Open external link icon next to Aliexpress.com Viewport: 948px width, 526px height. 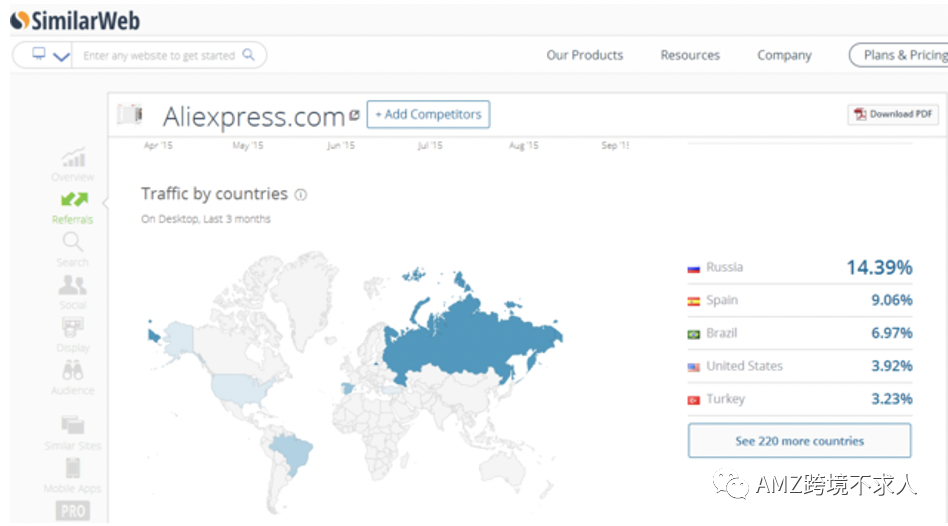pyautogui.click(x=354, y=116)
